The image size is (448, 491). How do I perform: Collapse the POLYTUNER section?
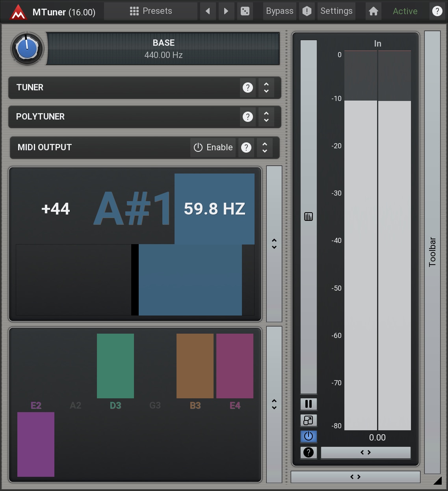tap(266, 117)
